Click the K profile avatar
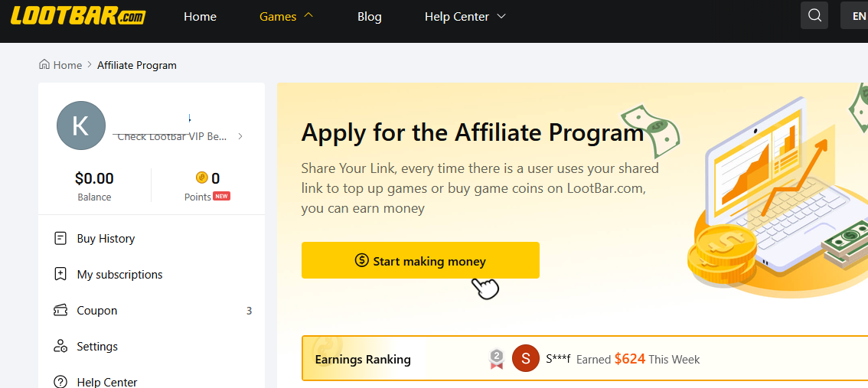 point(81,125)
